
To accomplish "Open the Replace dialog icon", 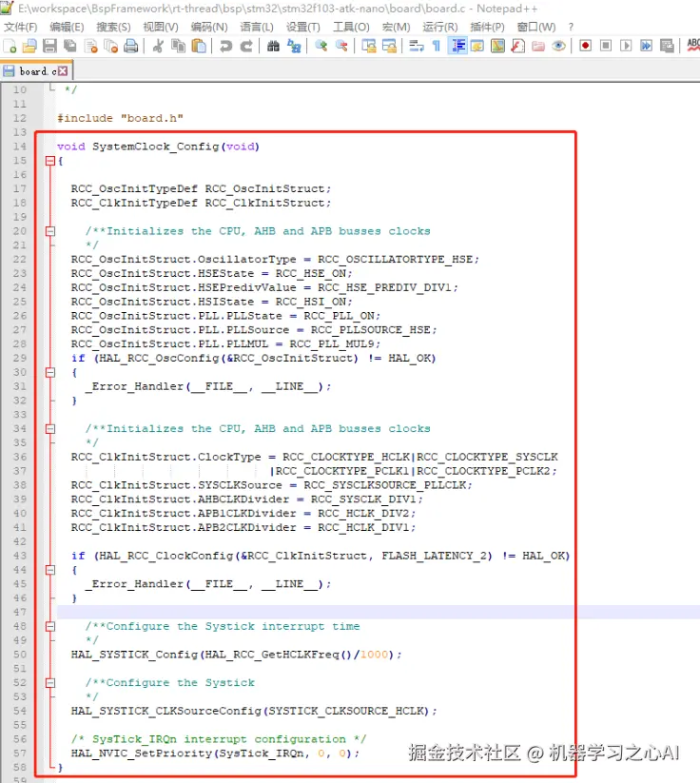I will coord(294,46).
